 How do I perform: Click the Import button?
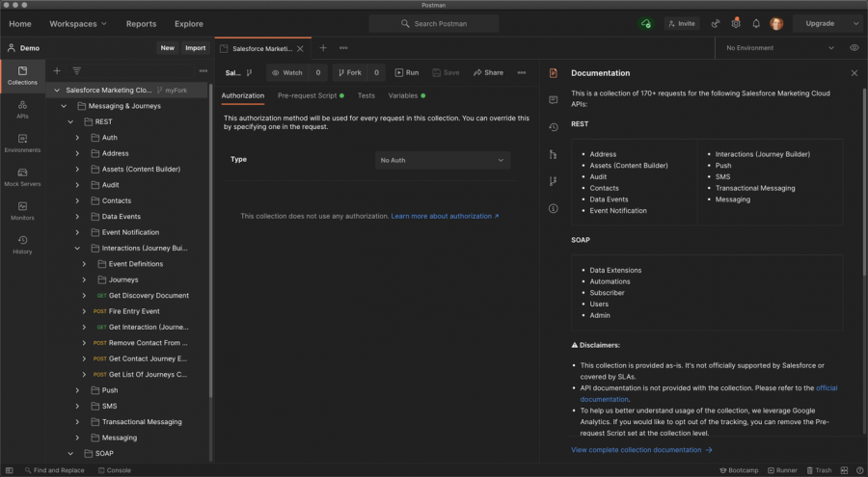196,48
